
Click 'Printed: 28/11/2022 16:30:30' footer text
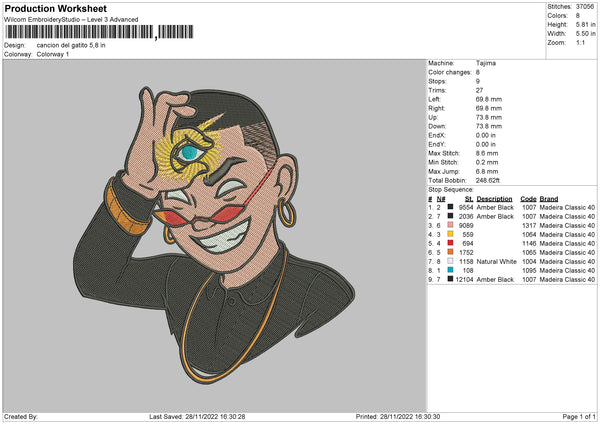398,416
